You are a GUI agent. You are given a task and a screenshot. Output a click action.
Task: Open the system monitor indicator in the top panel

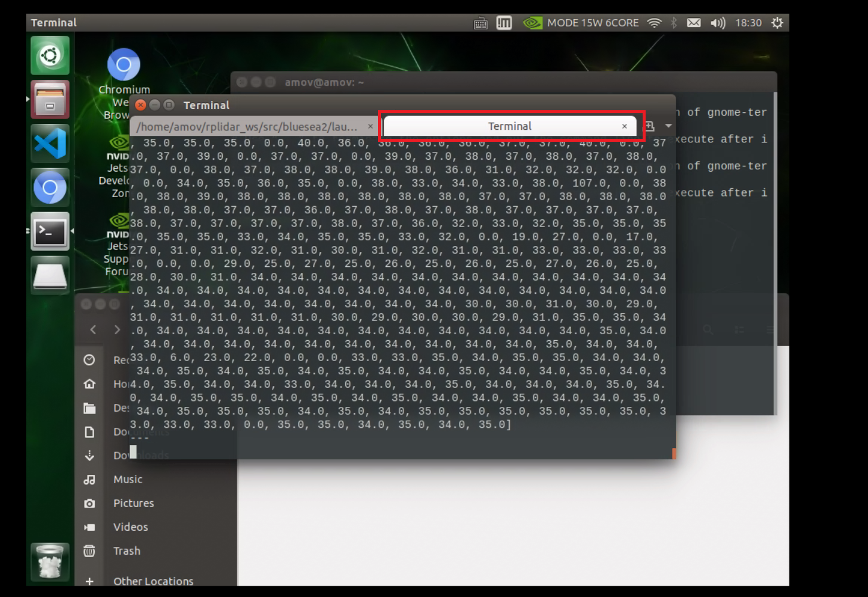[x=504, y=23]
